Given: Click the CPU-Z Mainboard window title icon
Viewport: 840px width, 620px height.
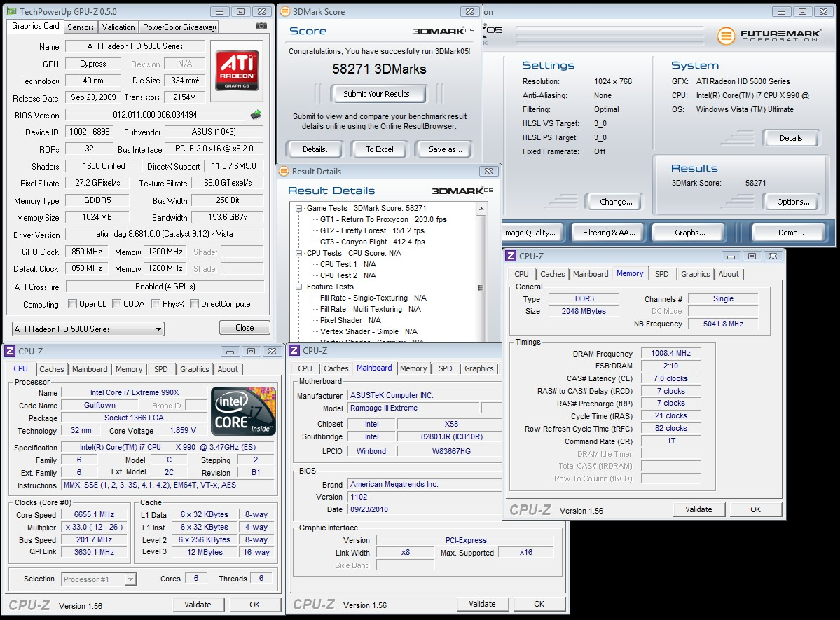Looking at the screenshot, I should point(294,350).
